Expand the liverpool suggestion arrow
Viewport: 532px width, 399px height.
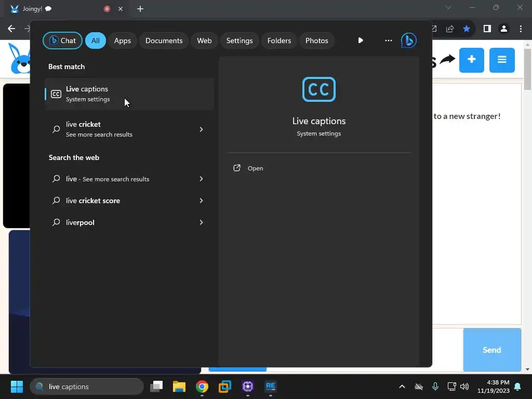201,222
